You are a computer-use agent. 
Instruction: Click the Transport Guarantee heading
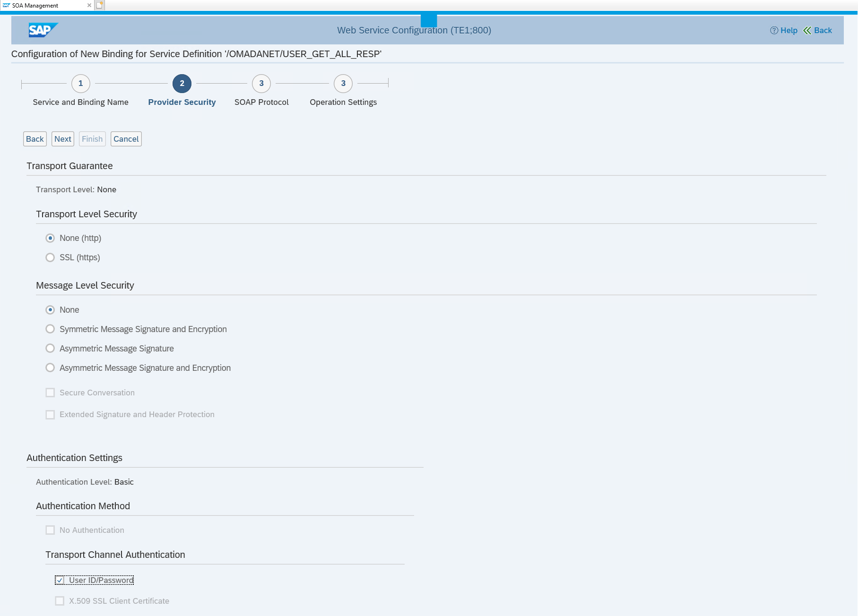click(x=69, y=166)
